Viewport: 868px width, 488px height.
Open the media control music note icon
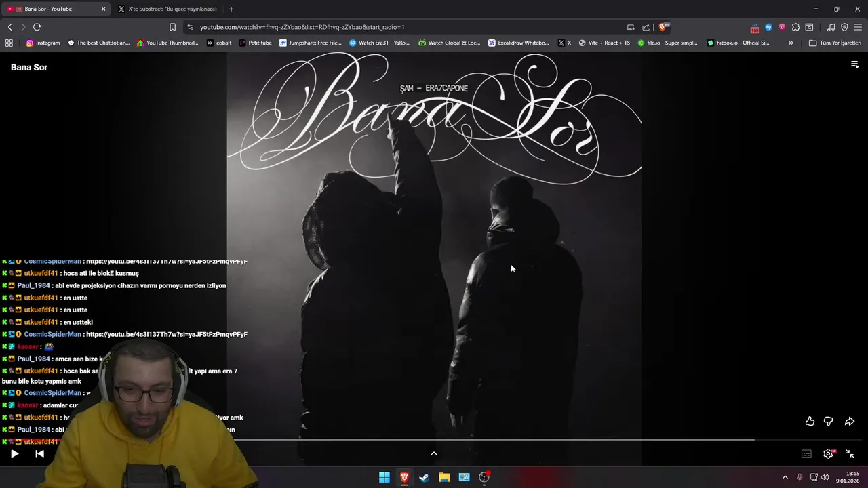coord(831,27)
